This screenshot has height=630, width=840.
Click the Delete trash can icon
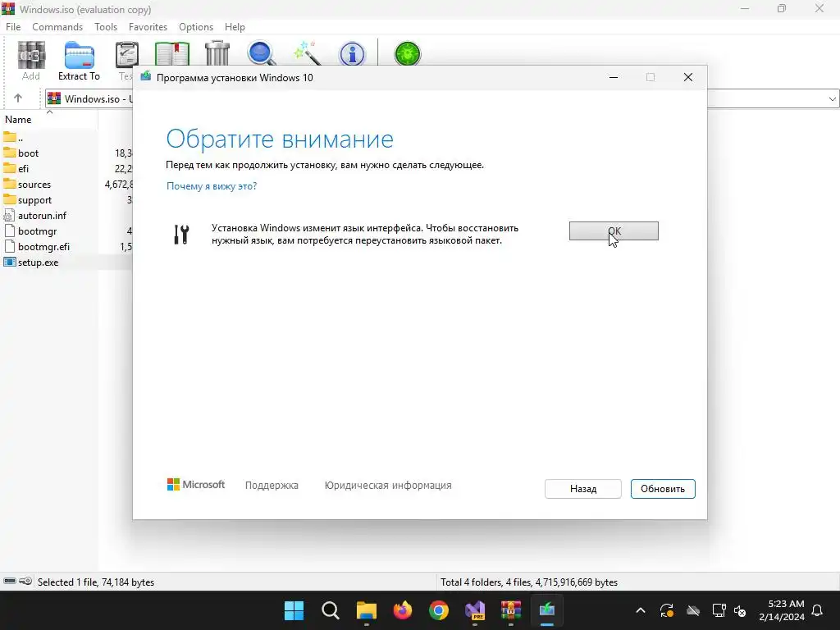pos(217,53)
